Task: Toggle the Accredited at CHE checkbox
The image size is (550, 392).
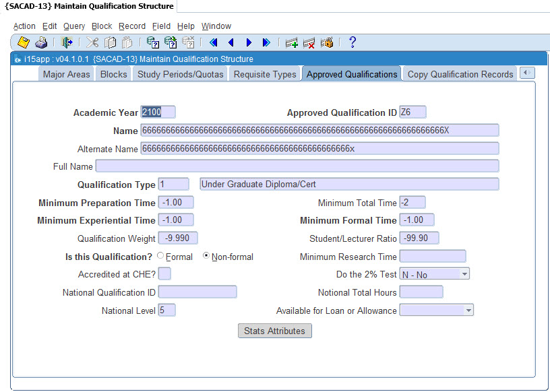Action: [164, 273]
